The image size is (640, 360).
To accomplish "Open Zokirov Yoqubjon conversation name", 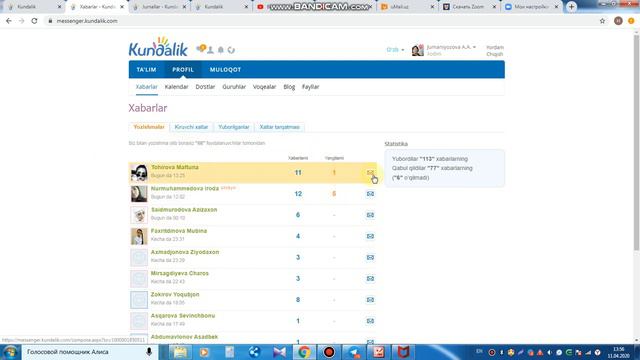I will click(175, 295).
